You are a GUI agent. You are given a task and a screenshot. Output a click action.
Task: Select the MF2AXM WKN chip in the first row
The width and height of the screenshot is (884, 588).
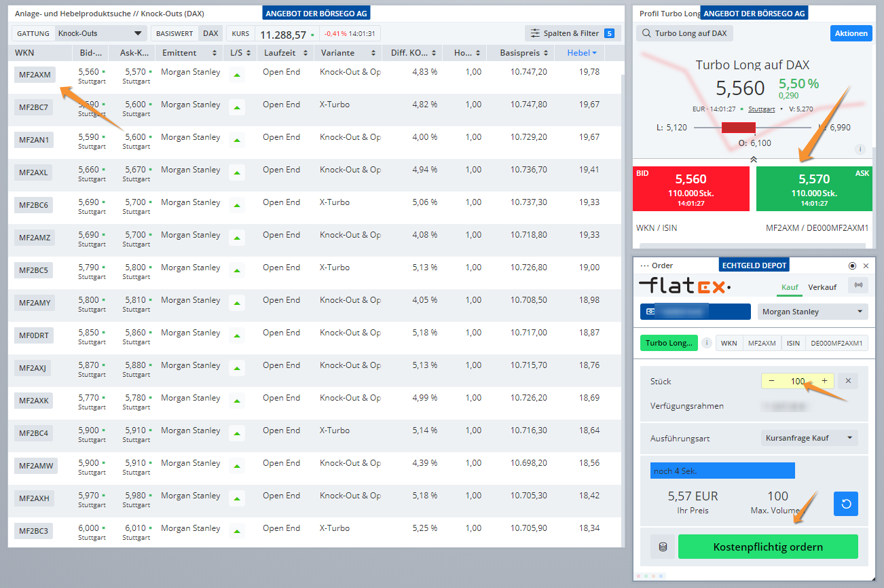coord(35,75)
